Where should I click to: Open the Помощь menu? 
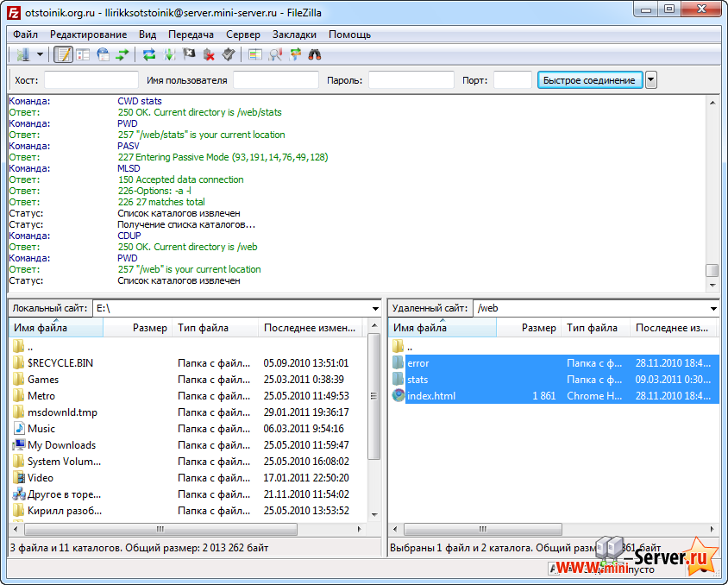coord(349,35)
